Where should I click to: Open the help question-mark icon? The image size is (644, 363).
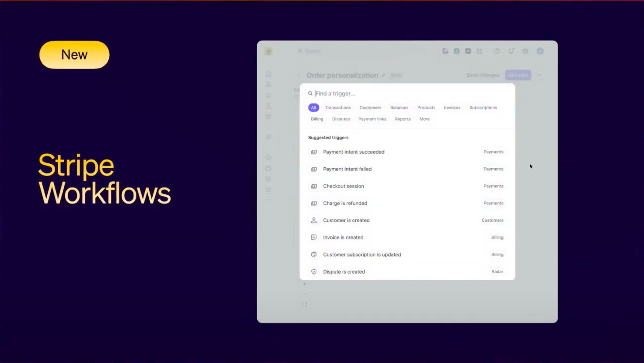click(497, 51)
